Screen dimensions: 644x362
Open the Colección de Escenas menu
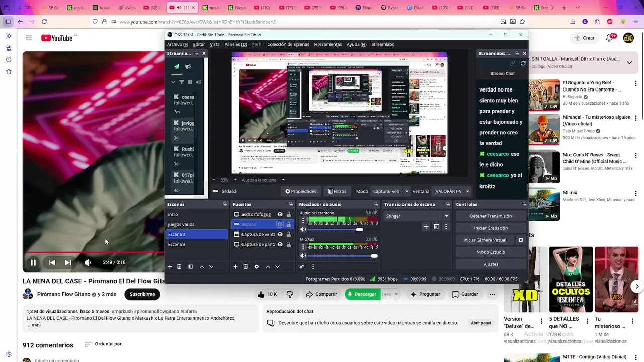click(x=288, y=44)
